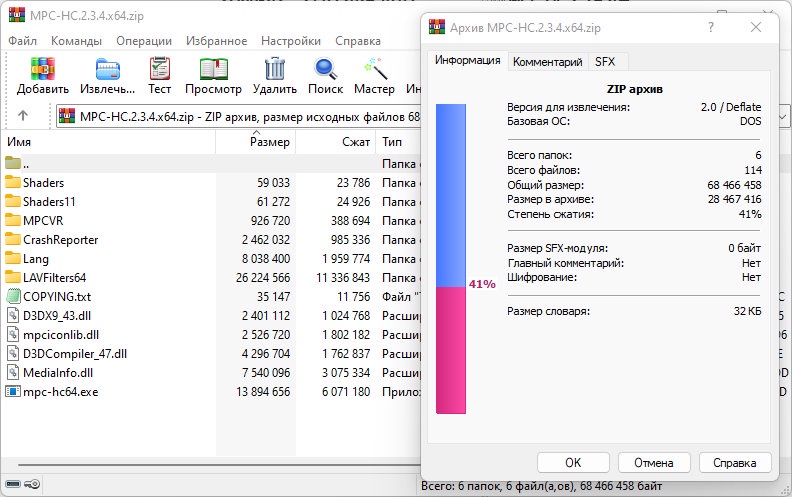Sort by the Имя column header
This screenshot has height=497, width=792.
pyautogui.click(x=108, y=142)
